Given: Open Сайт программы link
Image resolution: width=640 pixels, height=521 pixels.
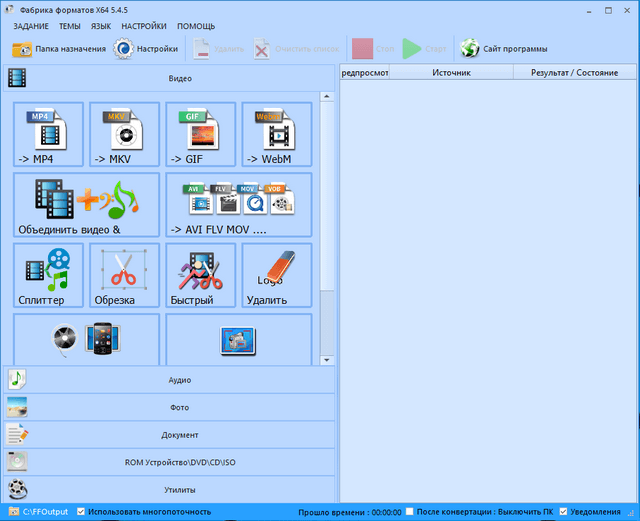Looking at the screenshot, I should tap(503, 48).
